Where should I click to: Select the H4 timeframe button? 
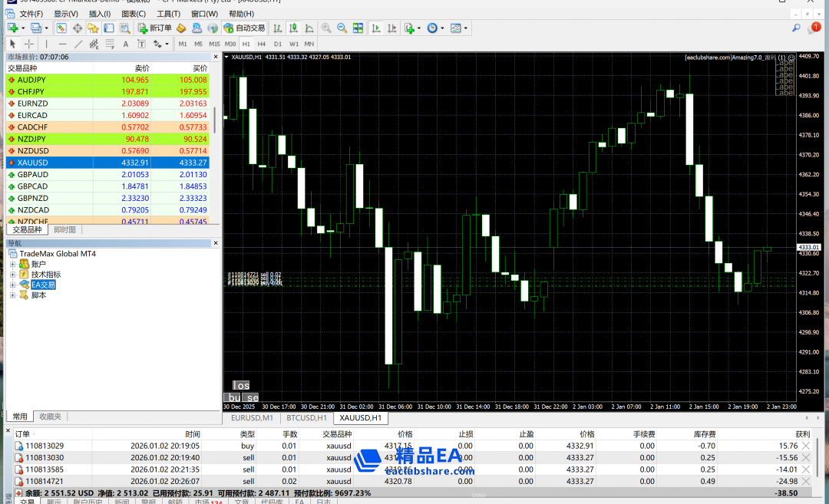(261, 44)
